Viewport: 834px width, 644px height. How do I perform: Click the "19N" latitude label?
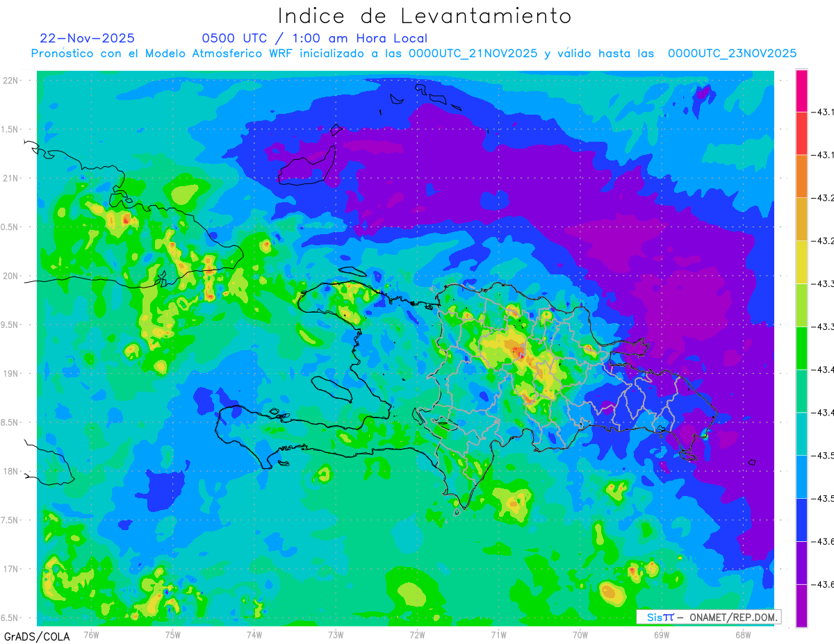click(12, 374)
